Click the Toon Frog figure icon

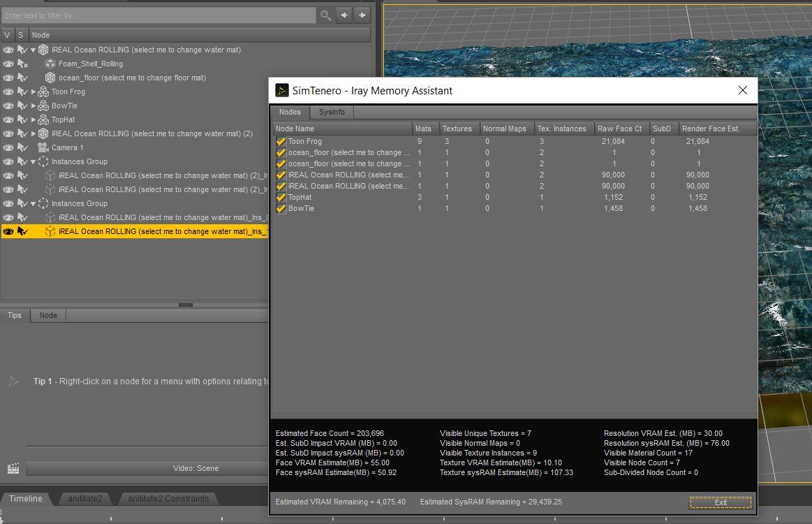point(43,92)
